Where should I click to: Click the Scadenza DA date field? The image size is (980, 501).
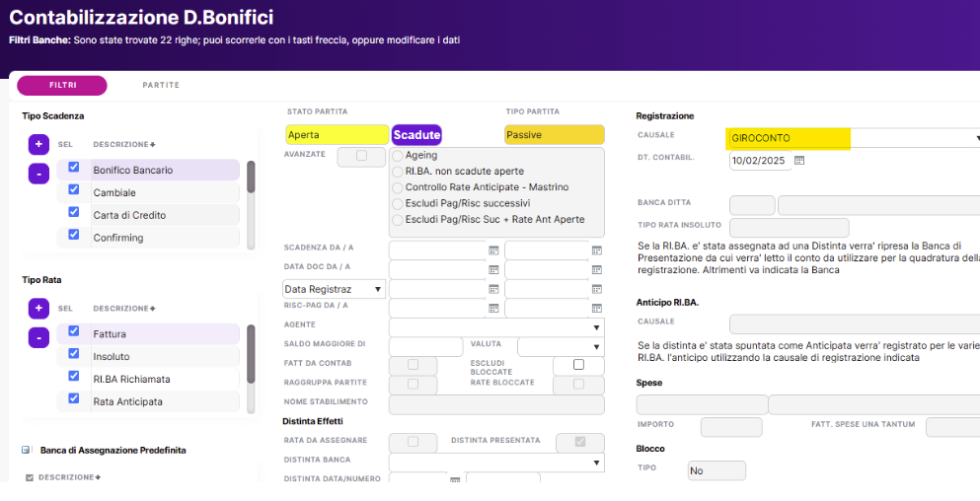pyautogui.click(x=437, y=250)
